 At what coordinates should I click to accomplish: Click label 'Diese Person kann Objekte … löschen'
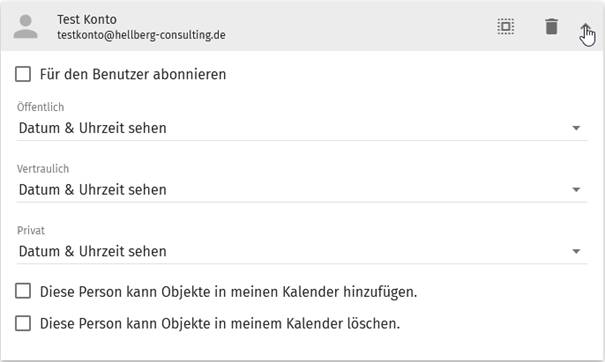coord(220,323)
